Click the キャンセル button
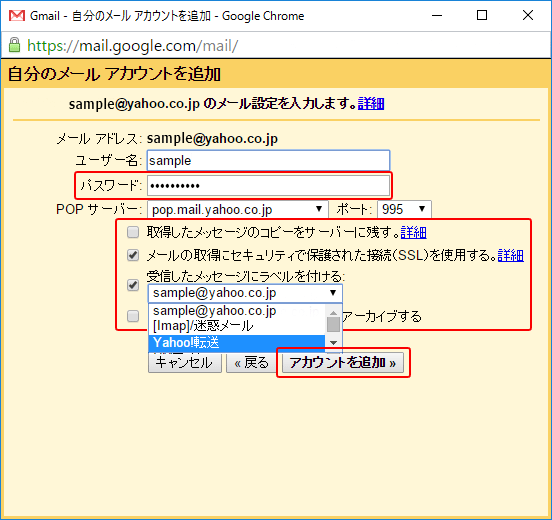552x520 pixels. coord(185,363)
